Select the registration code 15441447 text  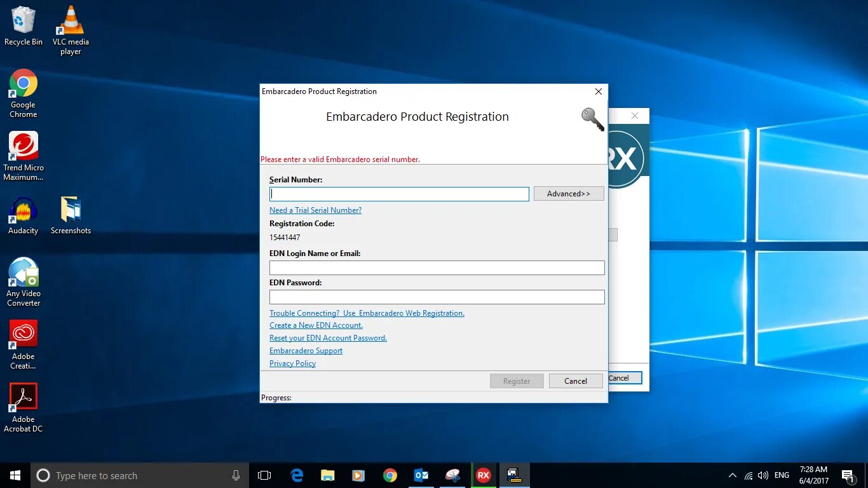285,238
